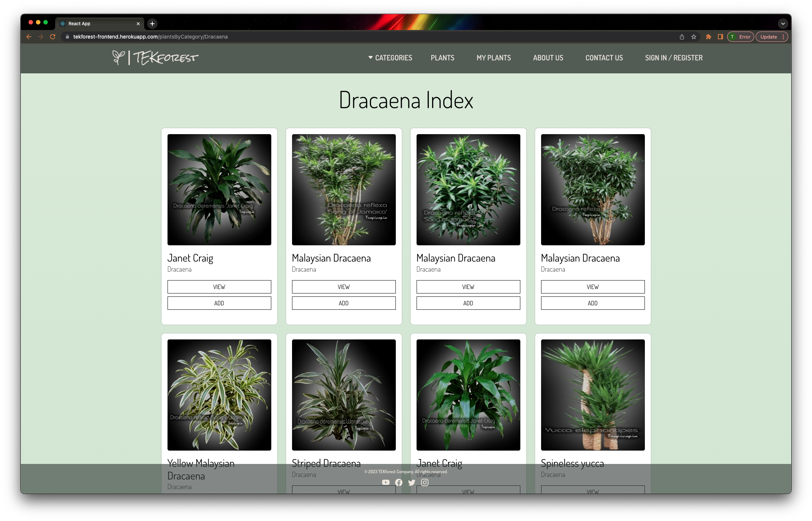Open the Facebook social icon in footer
The image size is (812, 521).
[x=399, y=482]
